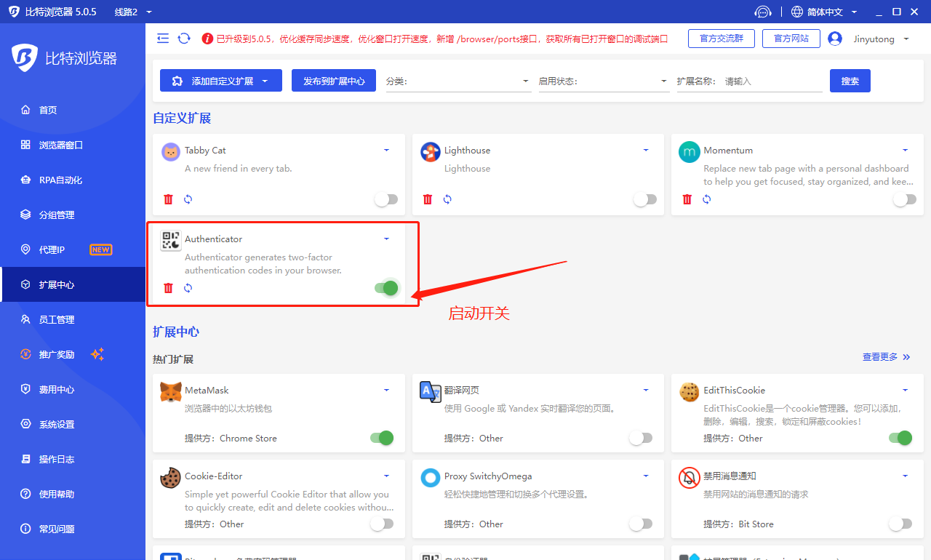
Task: Click the 禁用消息通知 bell icon
Action: click(690, 478)
